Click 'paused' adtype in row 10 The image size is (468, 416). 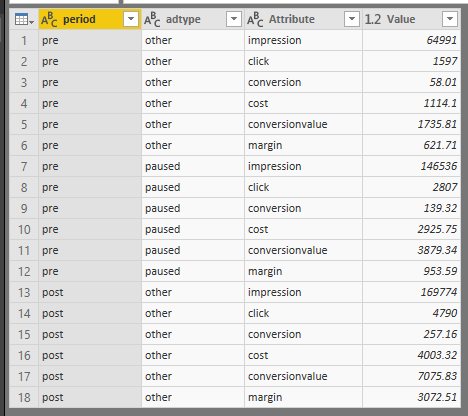163,230
